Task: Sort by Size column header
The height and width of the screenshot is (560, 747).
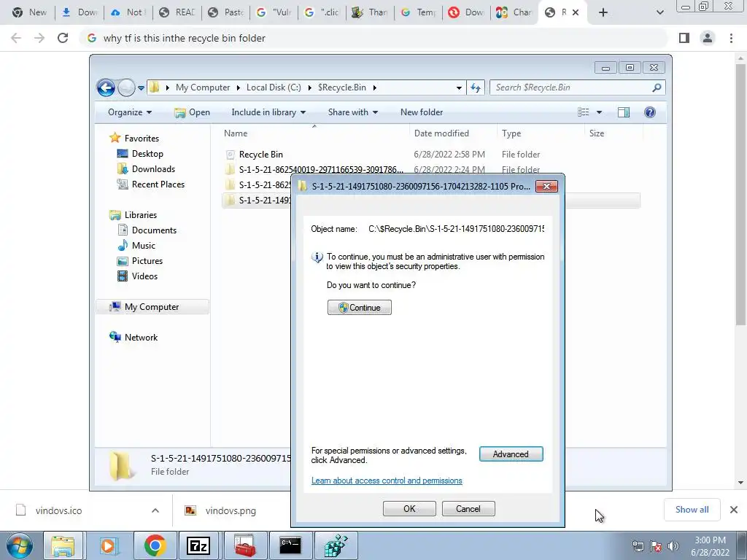Action: (612, 133)
